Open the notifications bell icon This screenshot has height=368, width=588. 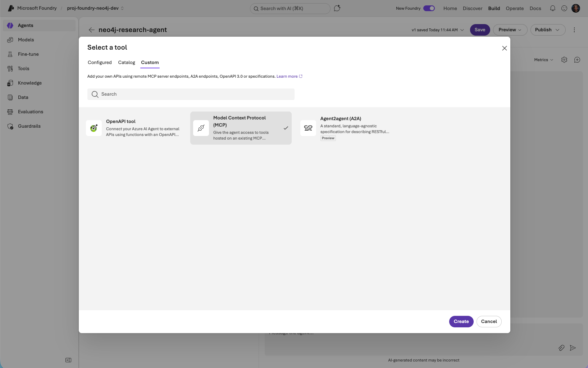(x=553, y=8)
